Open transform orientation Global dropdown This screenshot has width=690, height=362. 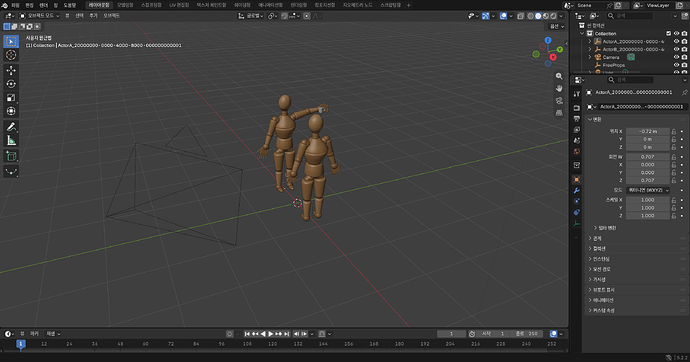pyautogui.click(x=251, y=16)
